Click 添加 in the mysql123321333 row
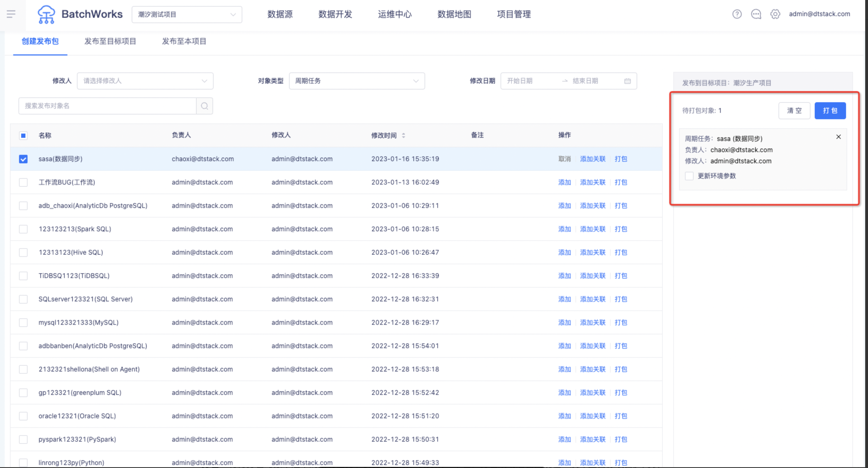Viewport: 868px width, 468px height. pos(564,322)
